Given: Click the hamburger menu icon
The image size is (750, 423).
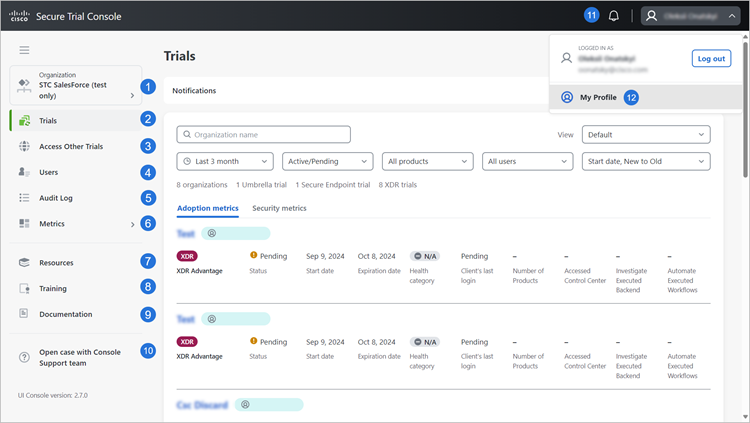Looking at the screenshot, I should click(x=24, y=50).
